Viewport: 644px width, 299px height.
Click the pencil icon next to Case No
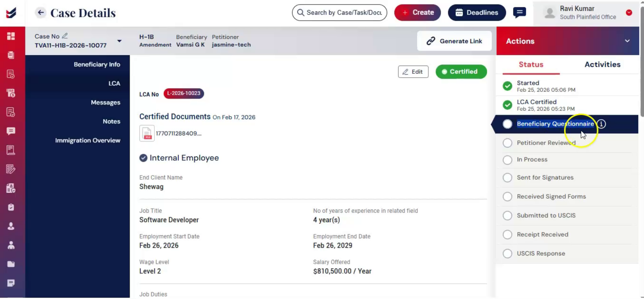[x=65, y=36]
